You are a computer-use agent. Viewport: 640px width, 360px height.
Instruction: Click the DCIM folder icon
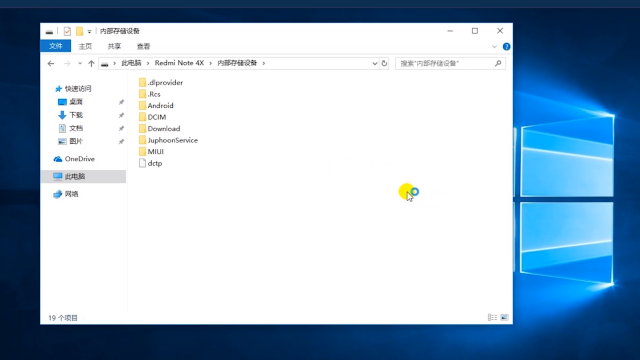(x=142, y=117)
